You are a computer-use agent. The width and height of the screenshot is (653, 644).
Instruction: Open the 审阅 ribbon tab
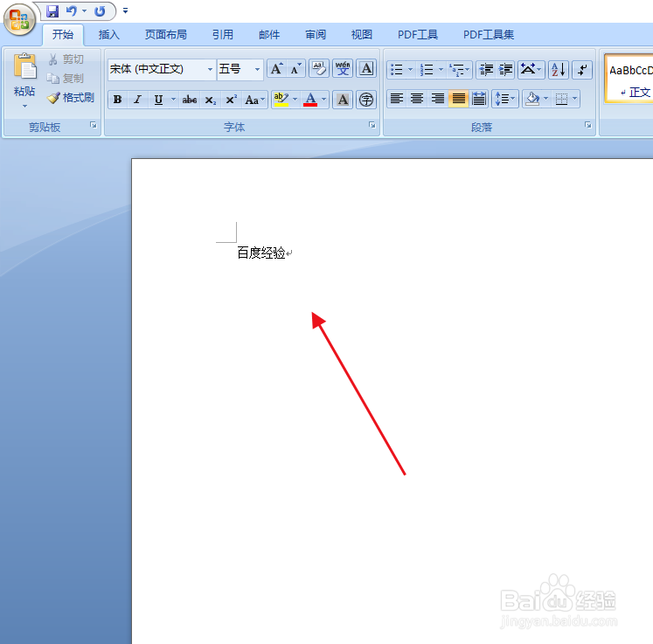tap(316, 35)
